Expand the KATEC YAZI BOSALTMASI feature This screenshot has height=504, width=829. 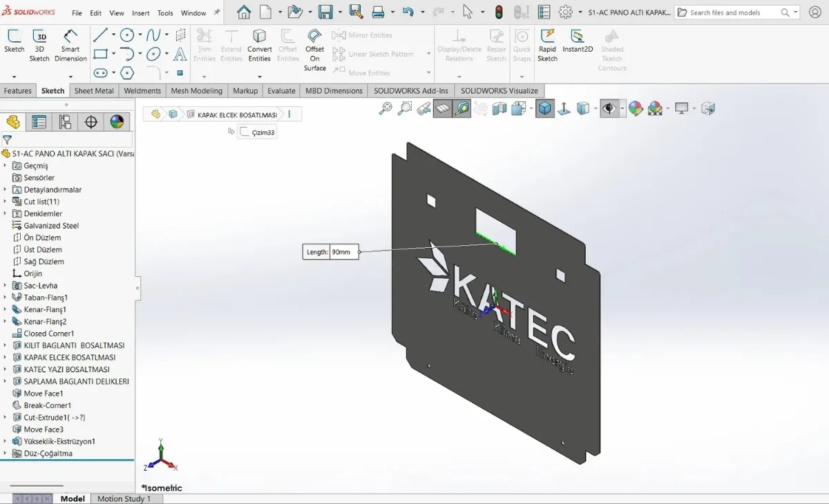[x=6, y=369]
